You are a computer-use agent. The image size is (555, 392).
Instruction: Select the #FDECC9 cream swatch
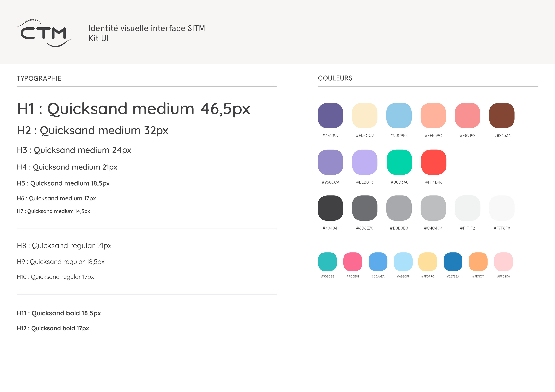[x=365, y=116]
